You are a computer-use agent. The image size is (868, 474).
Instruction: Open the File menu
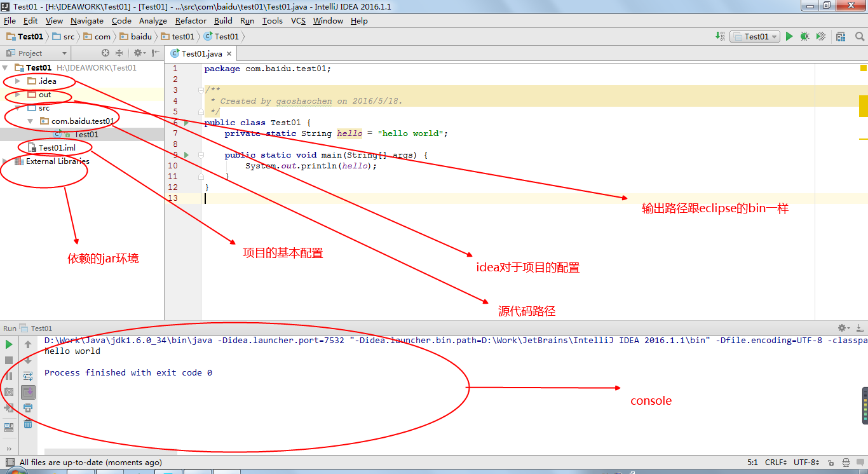pos(10,21)
